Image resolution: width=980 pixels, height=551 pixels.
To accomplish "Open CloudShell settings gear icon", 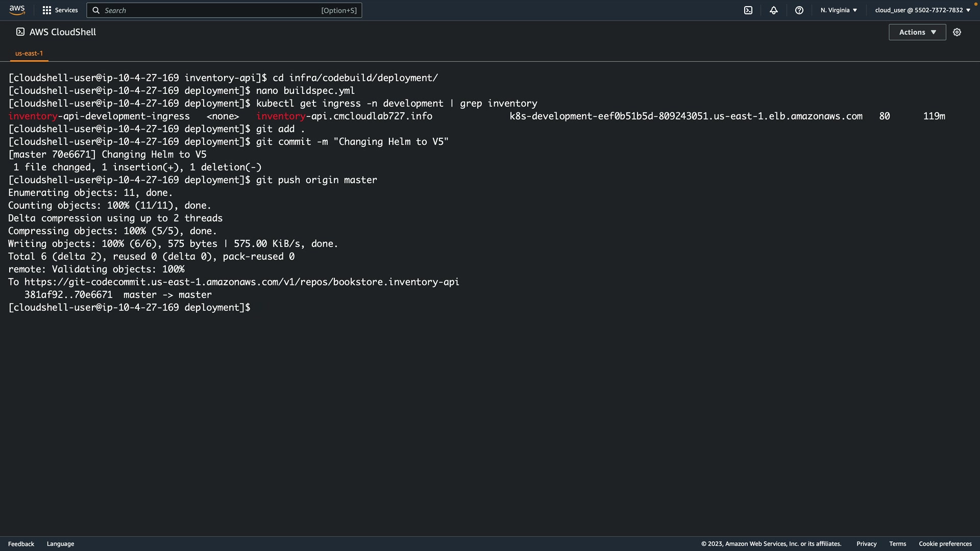I will coord(957,32).
